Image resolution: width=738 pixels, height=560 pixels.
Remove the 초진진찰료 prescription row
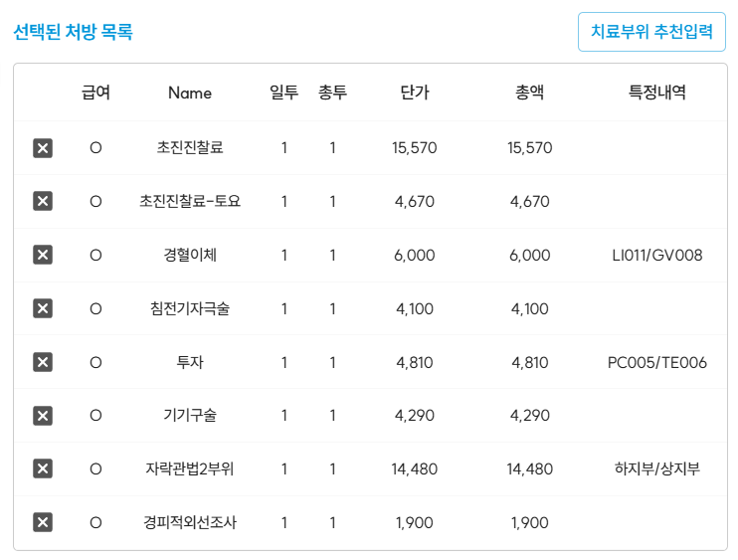[43, 148]
